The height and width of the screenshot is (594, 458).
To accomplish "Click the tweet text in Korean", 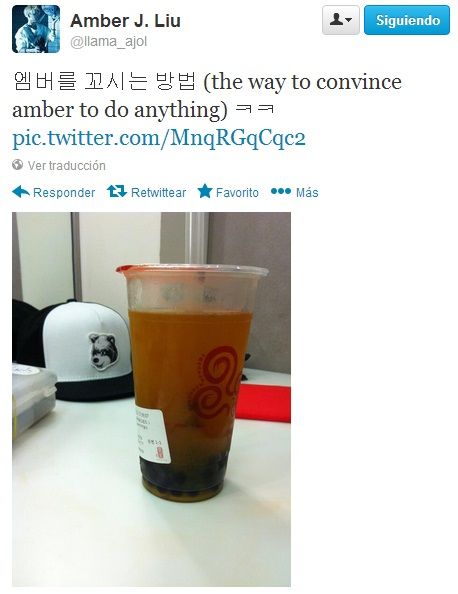I will [x=105, y=81].
